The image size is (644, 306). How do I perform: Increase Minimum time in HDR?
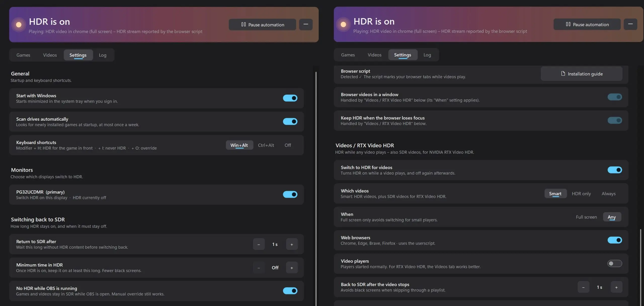292,268
